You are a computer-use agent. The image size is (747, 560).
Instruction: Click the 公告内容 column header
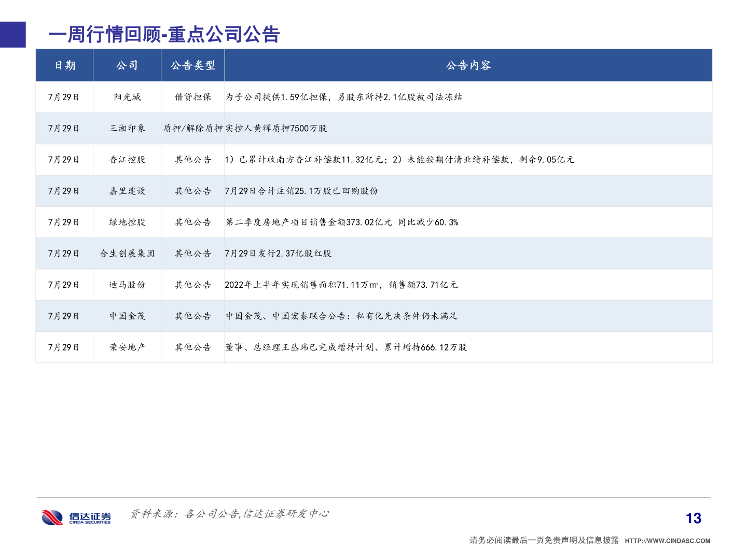pyautogui.click(x=469, y=65)
